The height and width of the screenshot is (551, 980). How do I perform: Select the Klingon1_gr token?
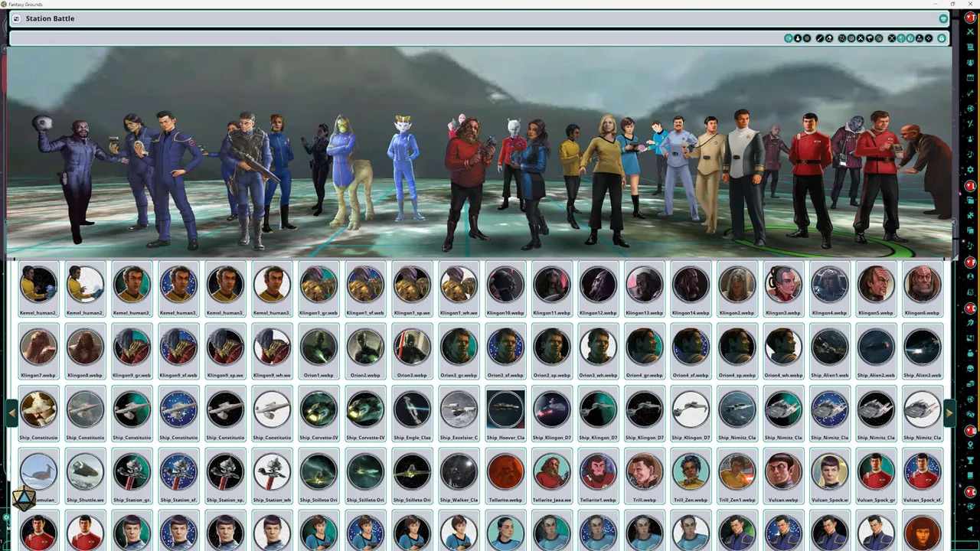click(x=318, y=289)
